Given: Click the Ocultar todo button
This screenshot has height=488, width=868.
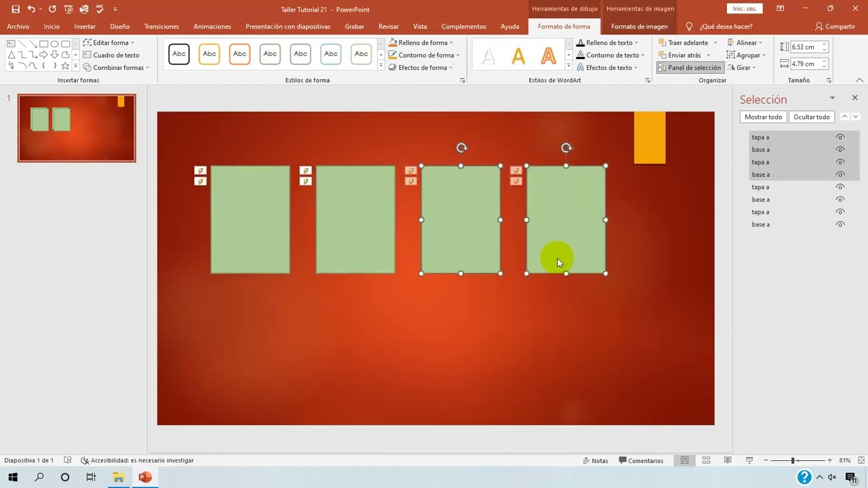Looking at the screenshot, I should click(812, 117).
